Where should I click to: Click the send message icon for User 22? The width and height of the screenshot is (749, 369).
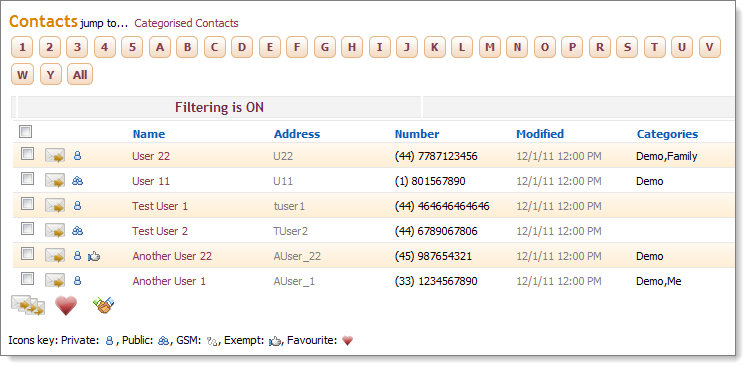pos(55,156)
